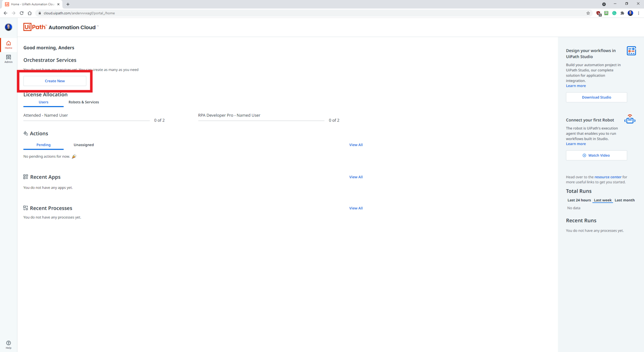Click the Connect your first Robot icon

click(630, 119)
